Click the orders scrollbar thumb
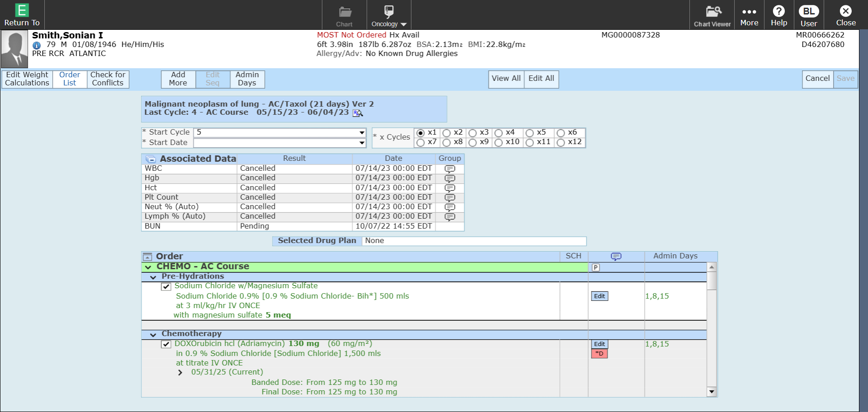The width and height of the screenshot is (868, 412). coord(712,281)
